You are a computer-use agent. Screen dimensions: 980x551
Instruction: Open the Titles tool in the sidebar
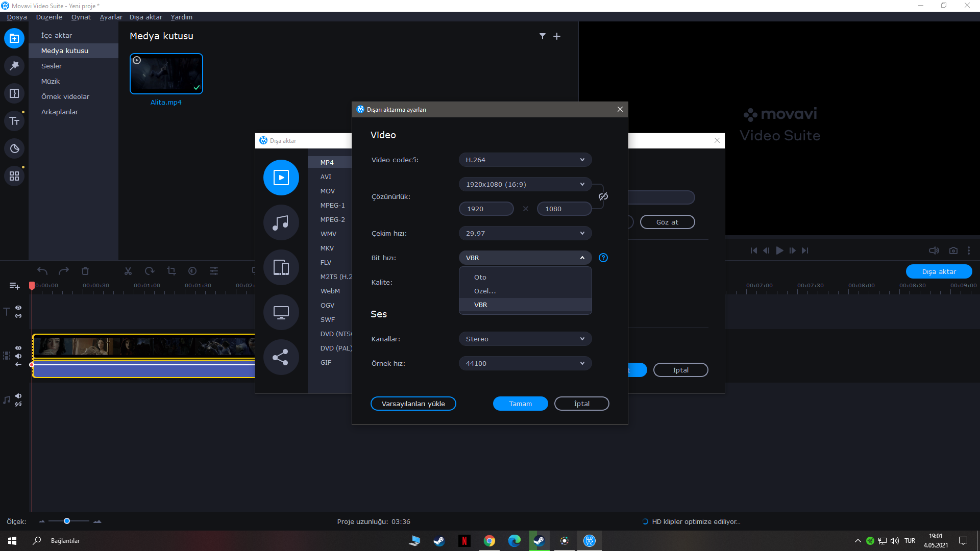click(14, 121)
